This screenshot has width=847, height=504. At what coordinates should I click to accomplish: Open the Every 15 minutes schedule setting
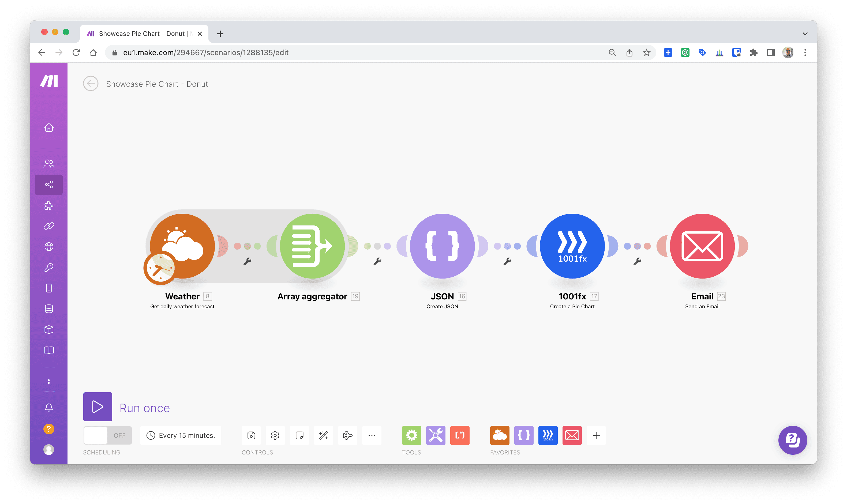(x=181, y=435)
